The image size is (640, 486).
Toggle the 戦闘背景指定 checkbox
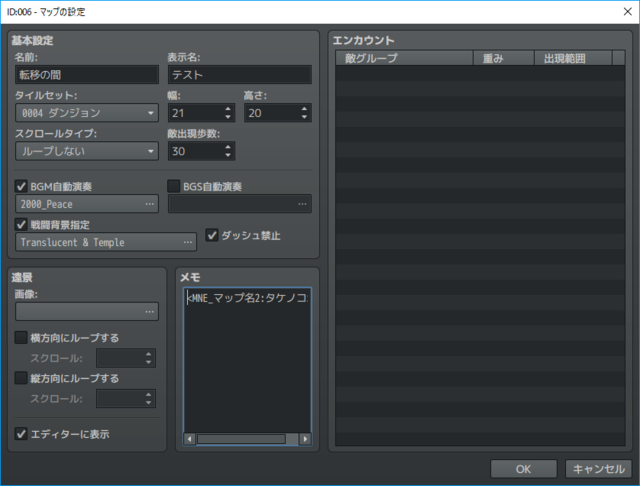point(21,224)
